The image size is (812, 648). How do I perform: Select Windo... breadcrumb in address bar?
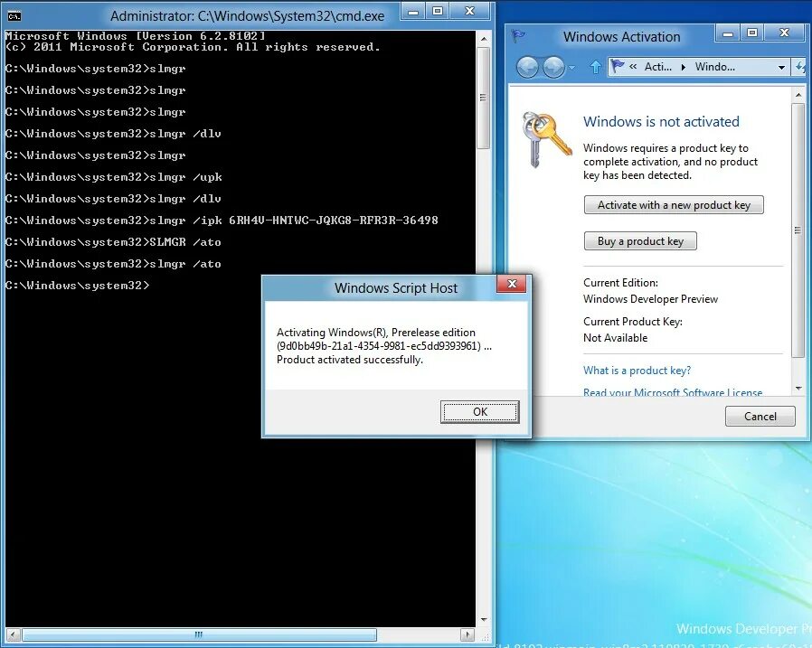tap(714, 67)
